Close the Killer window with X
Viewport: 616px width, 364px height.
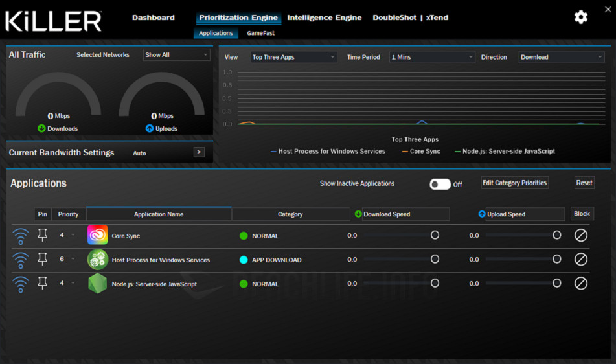[608, 9]
